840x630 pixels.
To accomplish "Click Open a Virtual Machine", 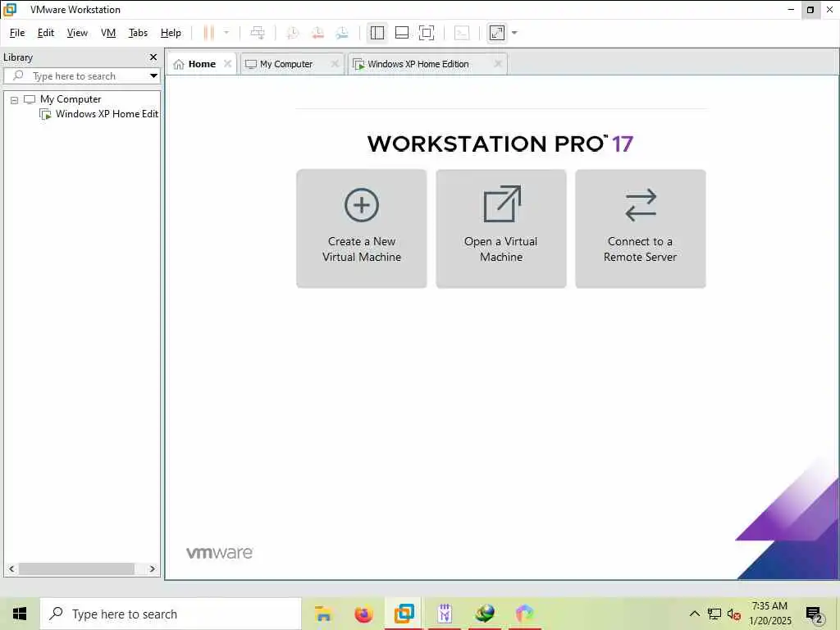I will point(501,229).
